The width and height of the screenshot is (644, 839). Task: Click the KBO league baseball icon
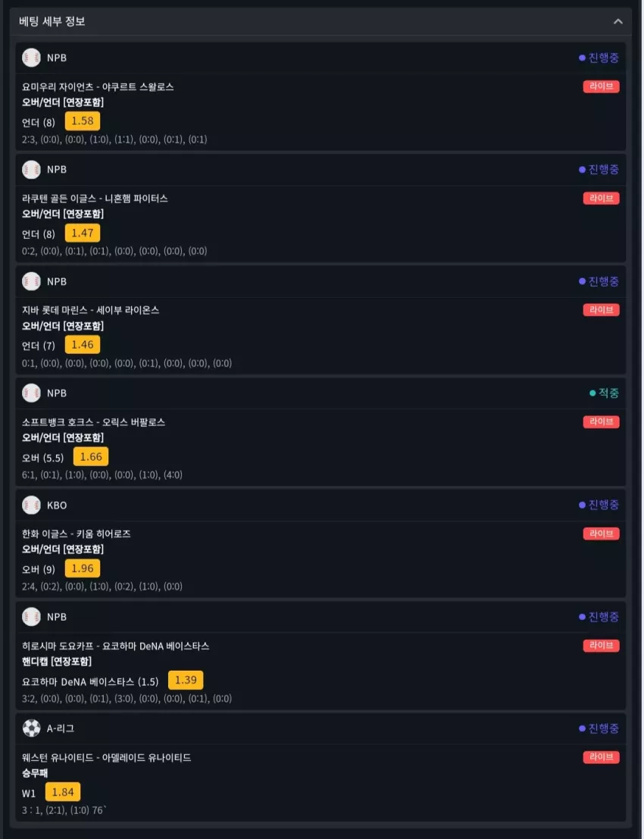point(31,505)
